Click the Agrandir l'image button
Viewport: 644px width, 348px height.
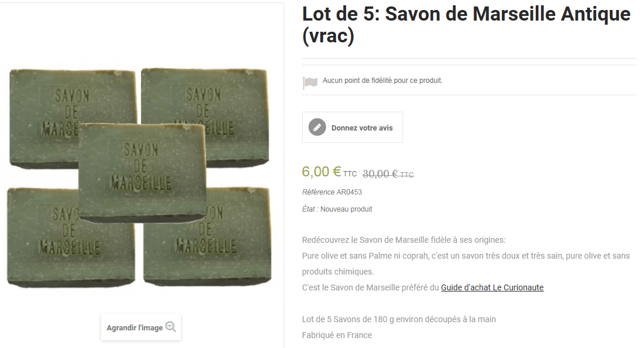141,327
